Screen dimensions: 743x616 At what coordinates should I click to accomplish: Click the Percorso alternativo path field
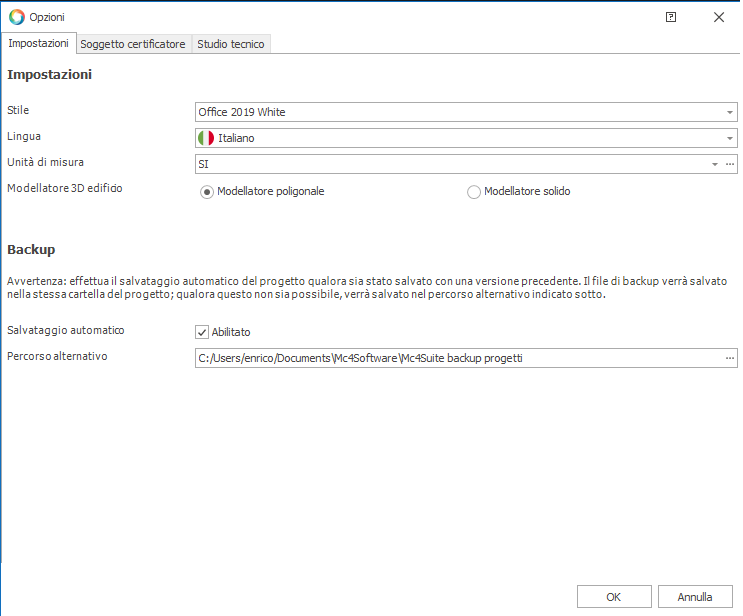click(450, 358)
